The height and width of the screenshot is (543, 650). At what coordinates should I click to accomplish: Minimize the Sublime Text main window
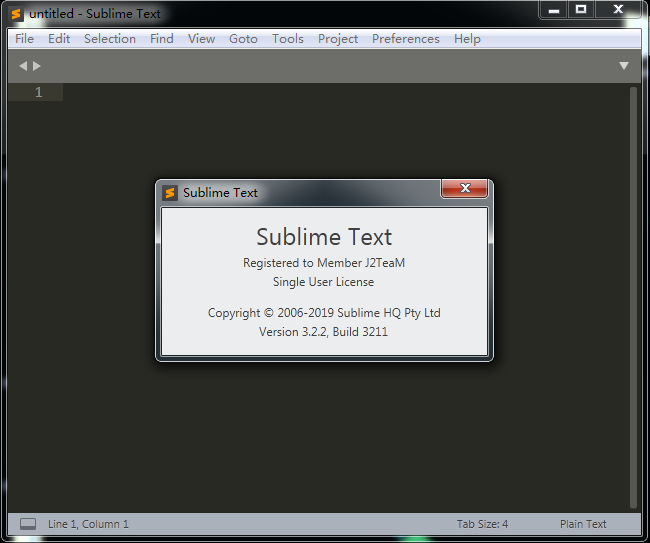(554, 10)
